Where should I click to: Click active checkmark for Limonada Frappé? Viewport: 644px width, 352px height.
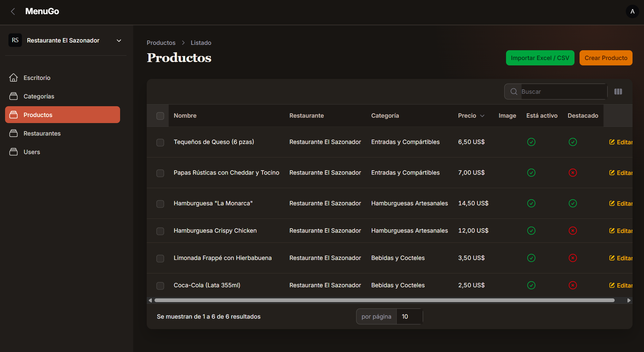(531, 258)
